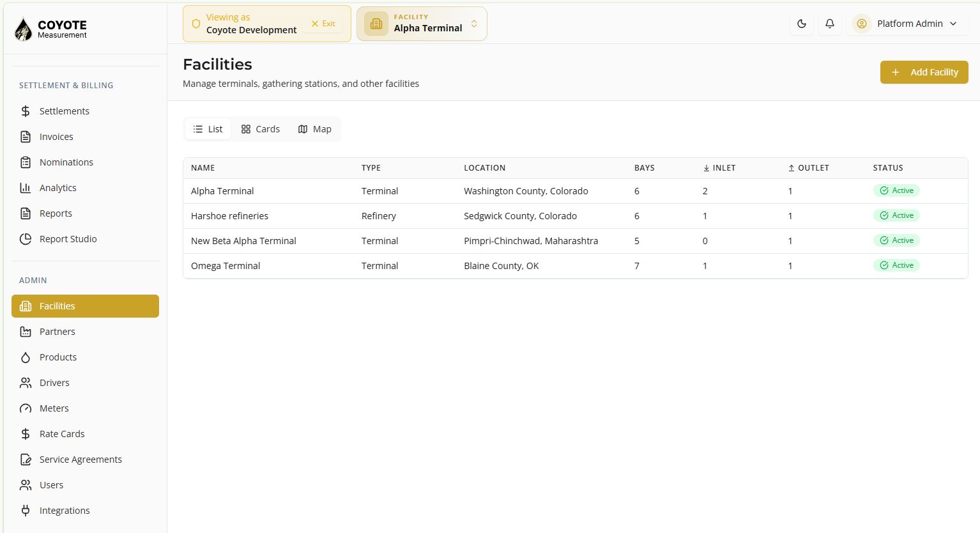Click the Invoices document icon
Image resolution: width=980 pixels, height=533 pixels.
coord(26,137)
